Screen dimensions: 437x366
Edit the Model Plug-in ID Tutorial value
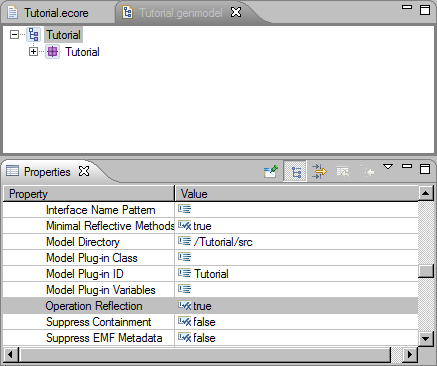tap(211, 274)
